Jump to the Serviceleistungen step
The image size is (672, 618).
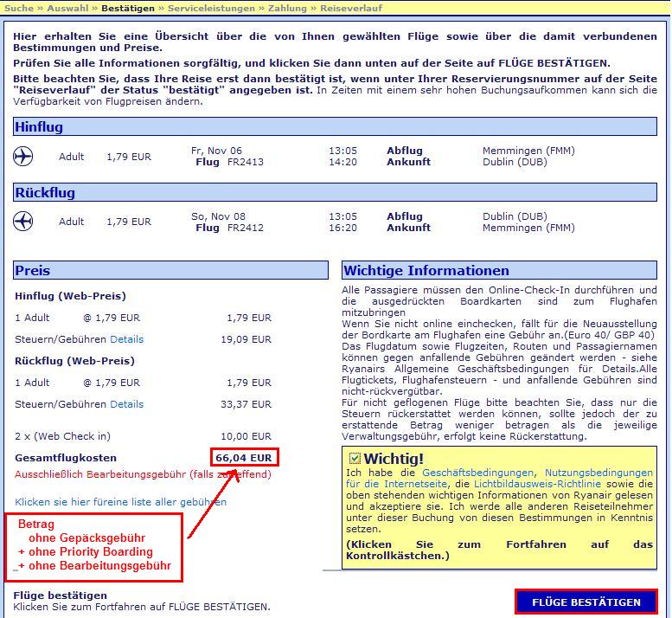click(212, 8)
